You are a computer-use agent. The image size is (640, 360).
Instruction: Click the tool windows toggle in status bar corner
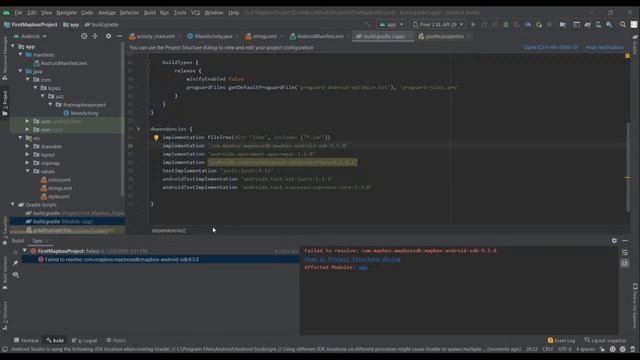pyautogui.click(x=5, y=349)
